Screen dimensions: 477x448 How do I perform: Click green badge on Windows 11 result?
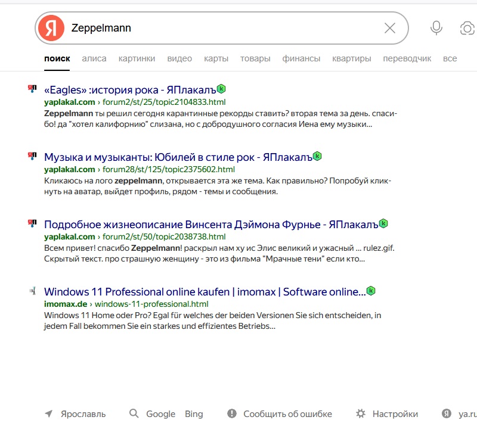[x=371, y=291]
